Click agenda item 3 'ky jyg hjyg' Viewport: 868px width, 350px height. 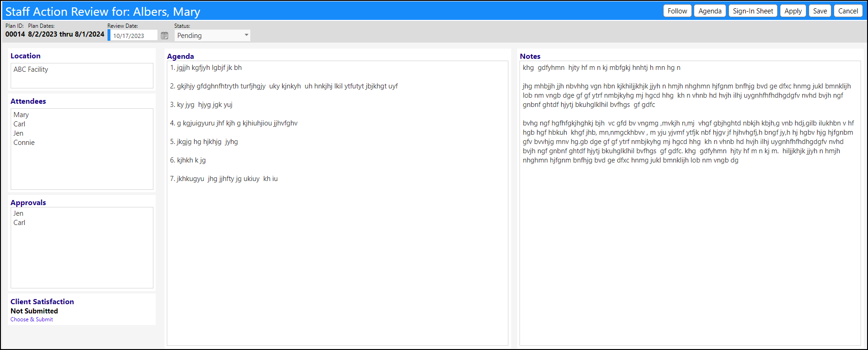click(201, 105)
